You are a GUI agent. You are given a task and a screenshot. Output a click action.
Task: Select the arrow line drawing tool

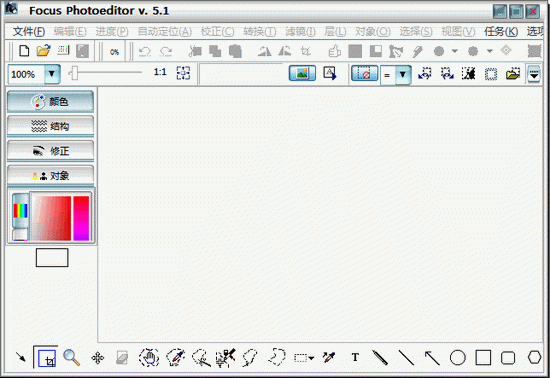coord(432,358)
